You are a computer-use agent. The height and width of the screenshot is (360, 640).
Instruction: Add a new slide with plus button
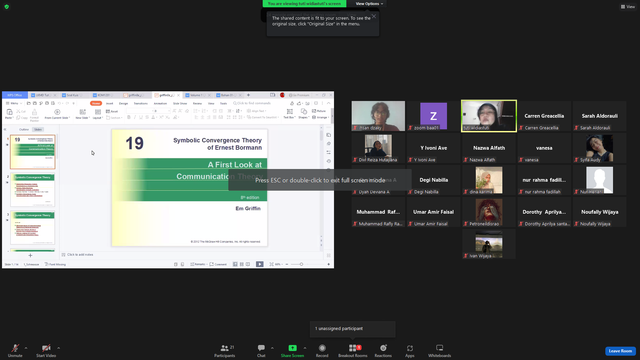(x=30, y=256)
